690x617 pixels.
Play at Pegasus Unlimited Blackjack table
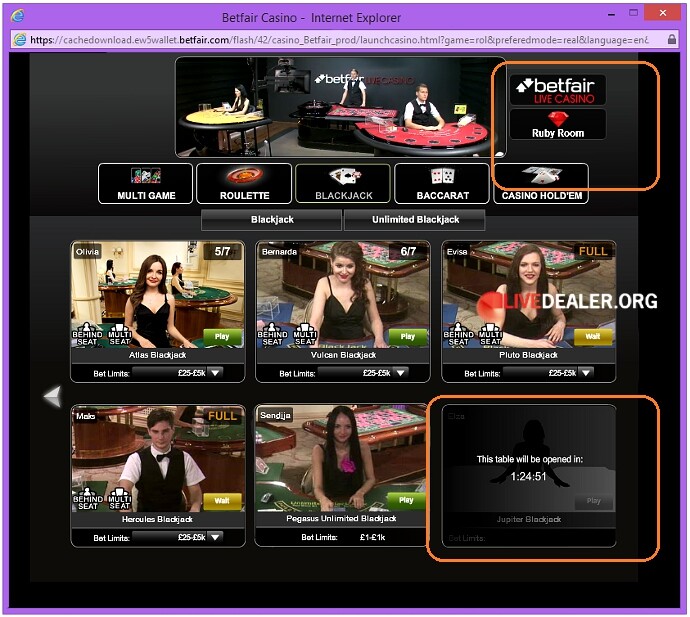point(406,500)
